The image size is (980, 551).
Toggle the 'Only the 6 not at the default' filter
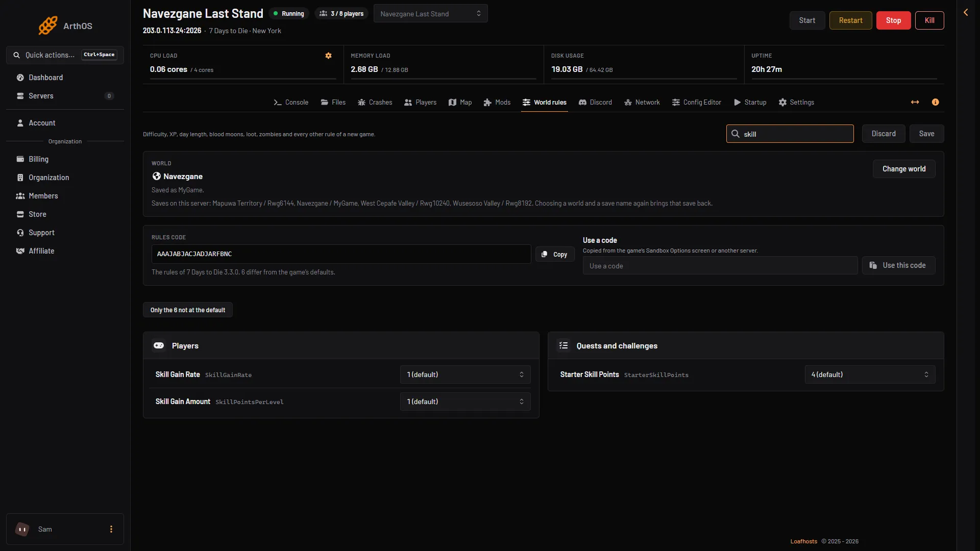187,310
